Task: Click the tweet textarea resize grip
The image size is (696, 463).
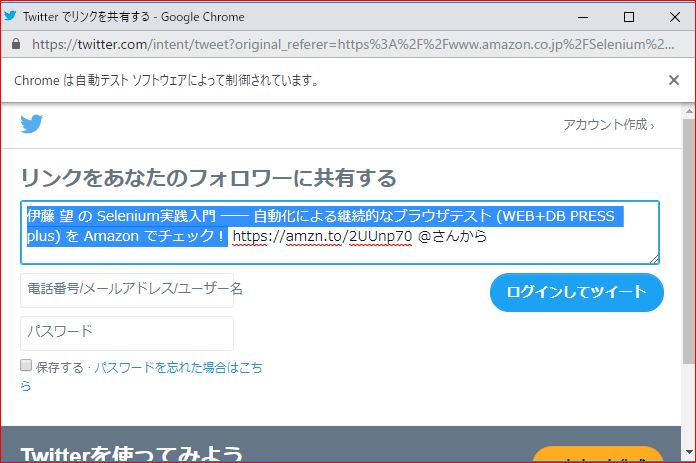Action: [654, 259]
